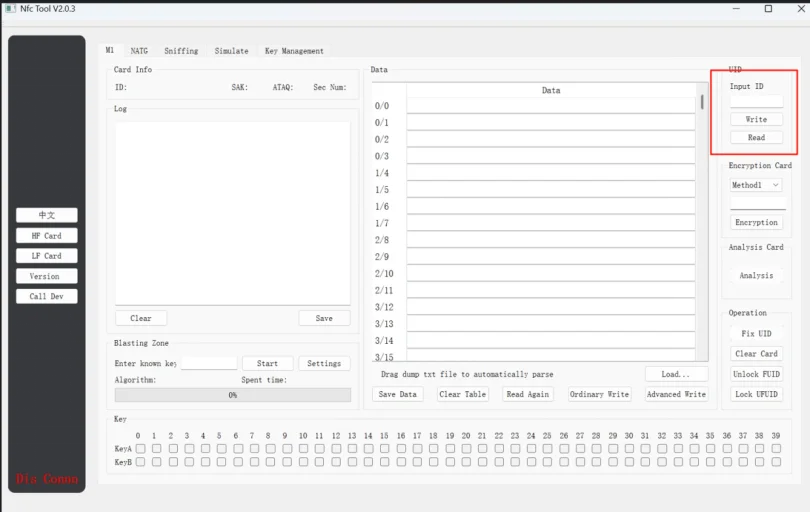The image size is (810, 513).
Task: Select data cell for row 3/12
Action: pos(551,307)
